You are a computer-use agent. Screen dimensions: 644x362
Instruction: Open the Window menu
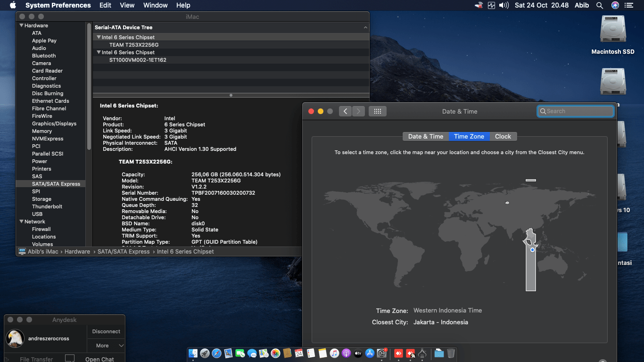point(155,5)
